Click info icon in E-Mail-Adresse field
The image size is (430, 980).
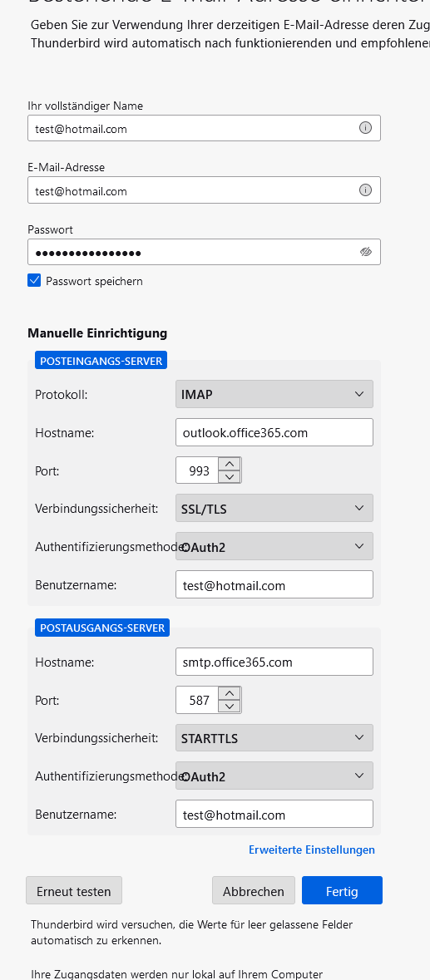pos(366,190)
